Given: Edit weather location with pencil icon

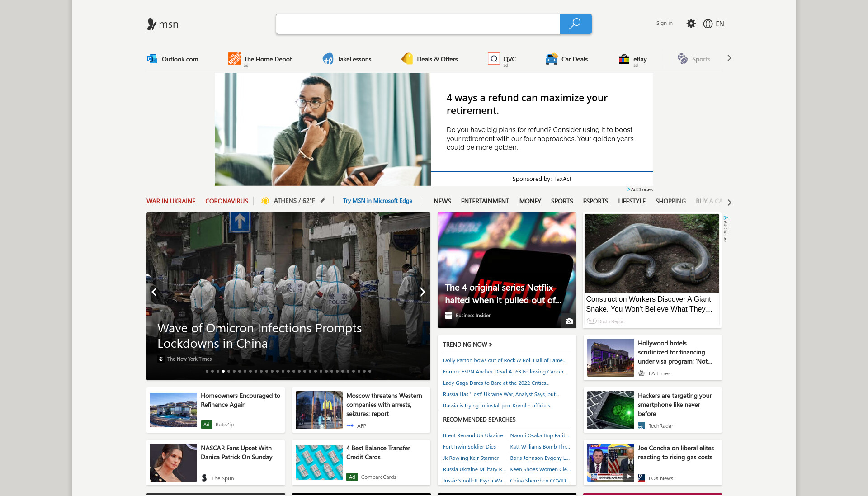Looking at the screenshot, I should tap(323, 200).
